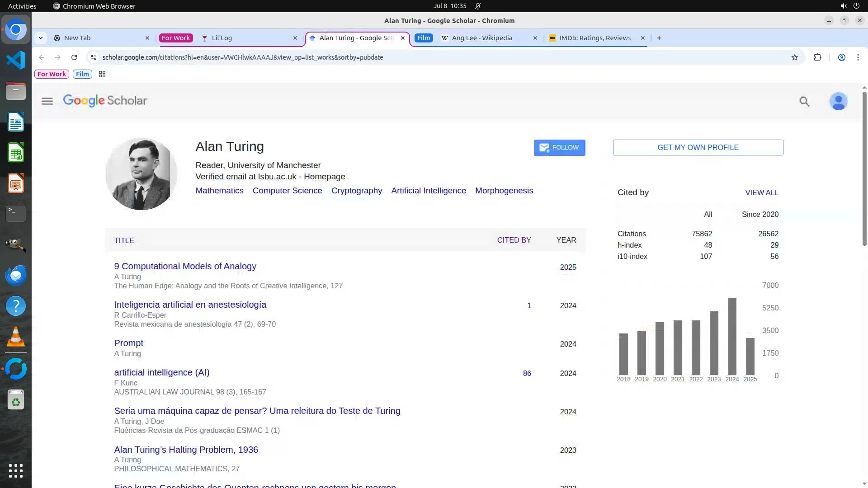Sort publications by CITED BY column
This screenshot has height=488, width=868.
pyautogui.click(x=514, y=240)
